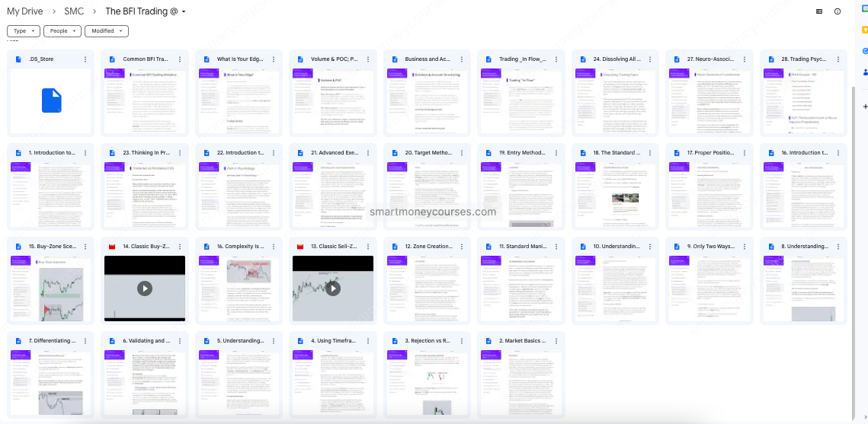This screenshot has height=424, width=868.
Task: Click the get add-ons plus icon
Action: point(865,107)
